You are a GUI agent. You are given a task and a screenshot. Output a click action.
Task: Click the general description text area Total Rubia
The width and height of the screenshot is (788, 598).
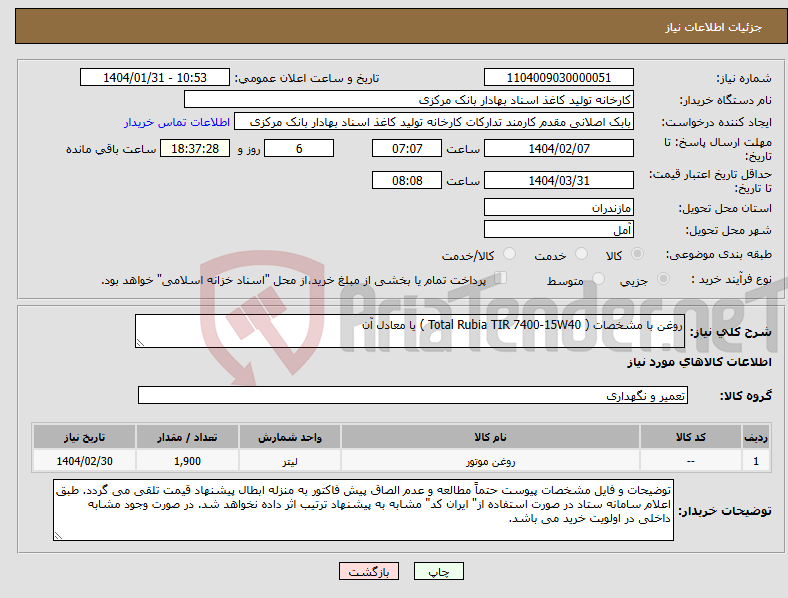tap(410, 331)
